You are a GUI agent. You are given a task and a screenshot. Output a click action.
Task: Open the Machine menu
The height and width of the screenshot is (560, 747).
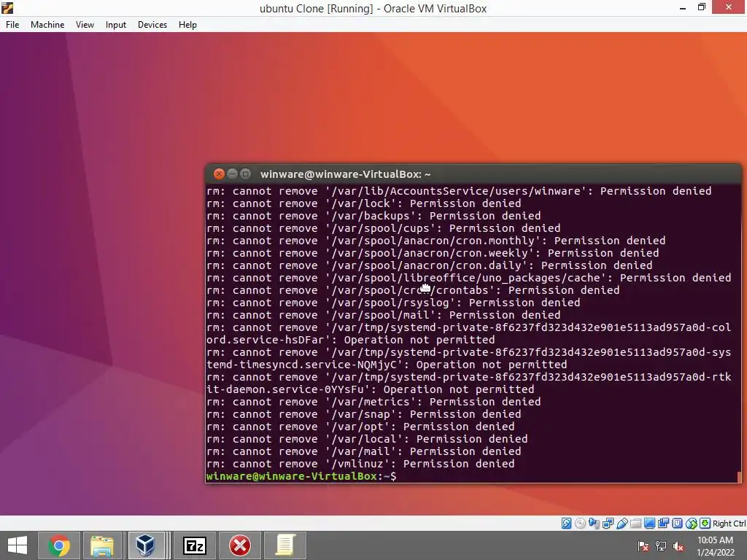[x=47, y=25]
